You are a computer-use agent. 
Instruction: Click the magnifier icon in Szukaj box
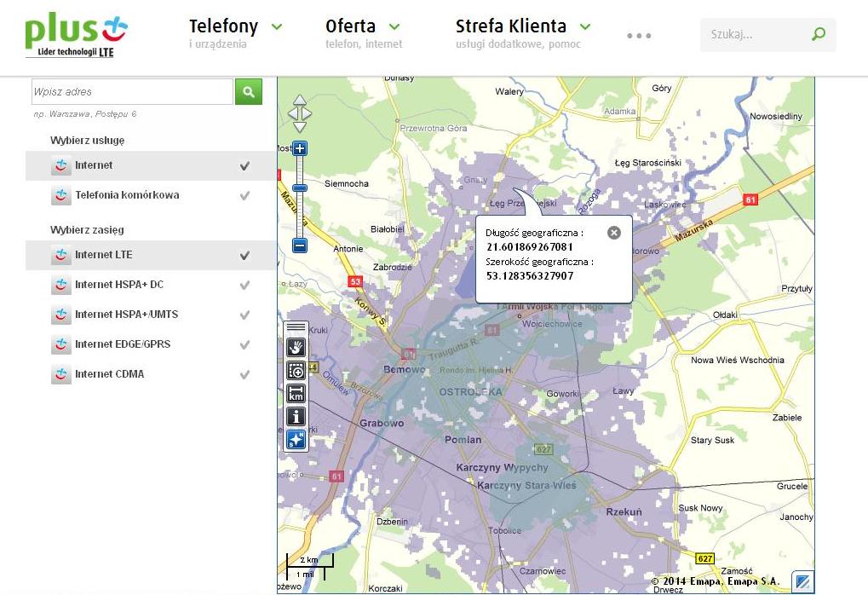click(x=819, y=34)
